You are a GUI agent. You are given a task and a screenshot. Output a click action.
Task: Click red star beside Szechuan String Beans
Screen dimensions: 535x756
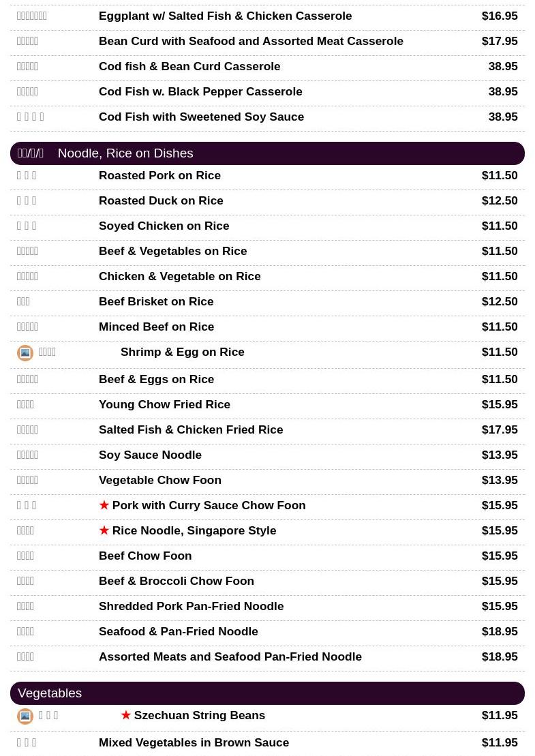[126, 714]
